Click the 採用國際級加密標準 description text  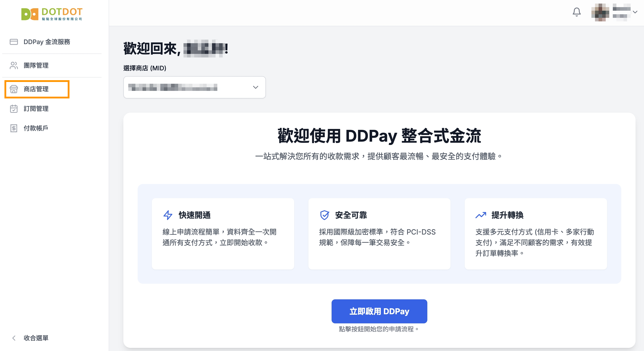coord(377,237)
